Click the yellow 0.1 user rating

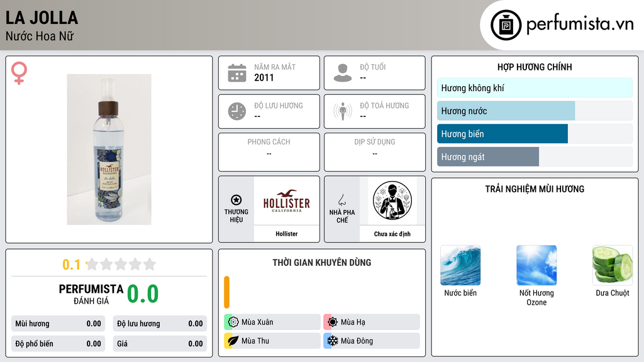(72, 265)
